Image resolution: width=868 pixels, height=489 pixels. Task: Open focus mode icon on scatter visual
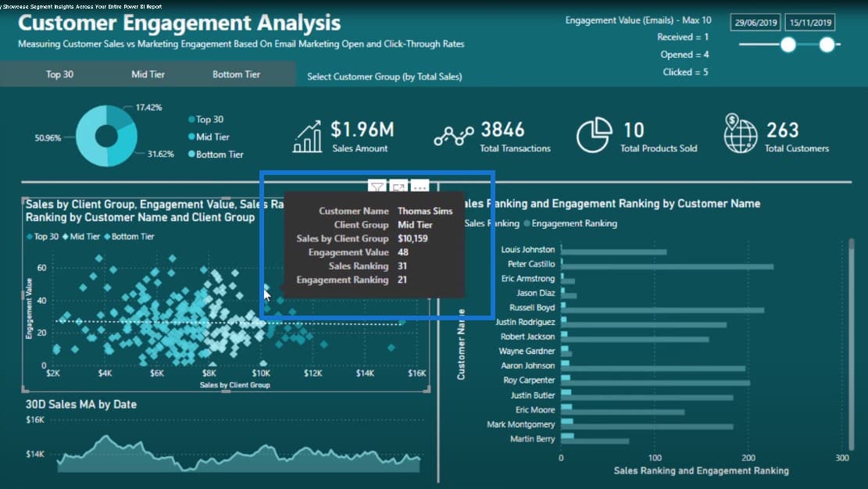pos(398,186)
